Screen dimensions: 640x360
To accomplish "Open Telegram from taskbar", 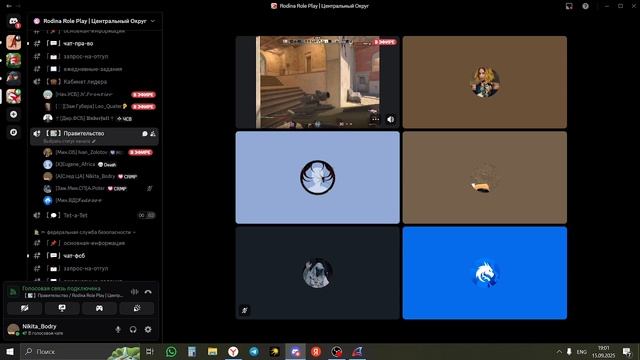I will (x=254, y=351).
